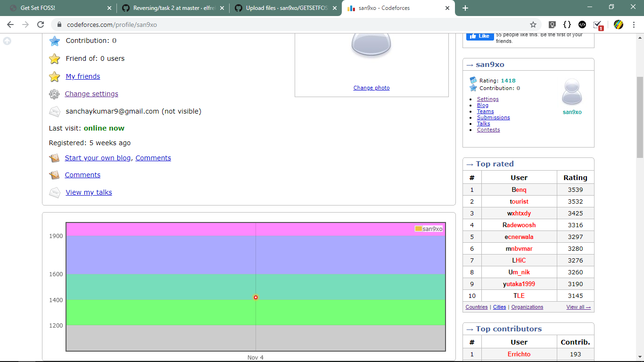Screen dimensions: 644x362
Task: Click View all under Top rated
Action: click(x=578, y=307)
